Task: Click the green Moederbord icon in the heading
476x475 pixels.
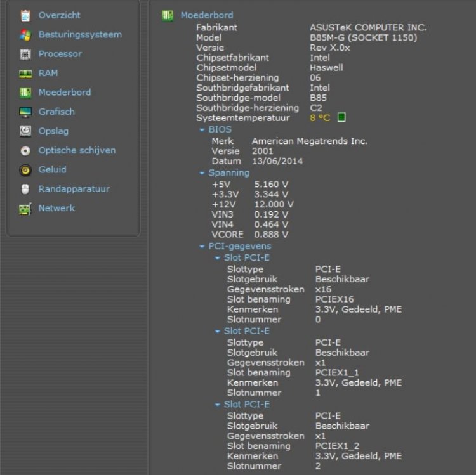Action: (x=168, y=16)
